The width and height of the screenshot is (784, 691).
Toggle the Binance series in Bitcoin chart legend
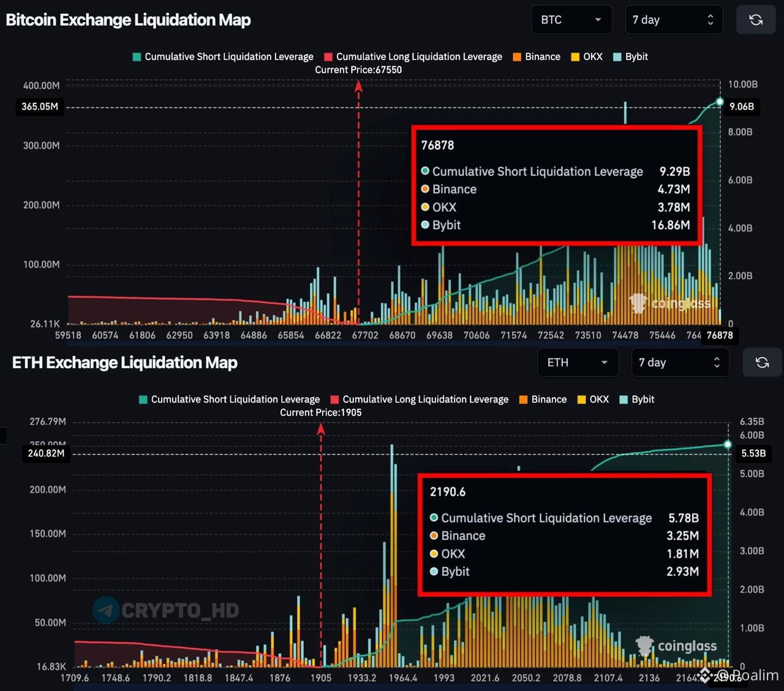click(537, 56)
